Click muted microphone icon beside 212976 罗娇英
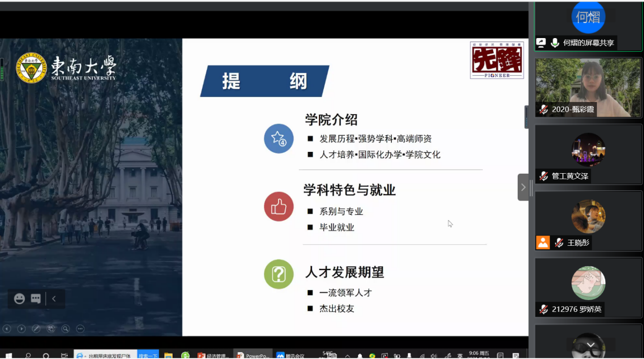Image resolution: width=644 pixels, height=359 pixels. [x=544, y=309]
